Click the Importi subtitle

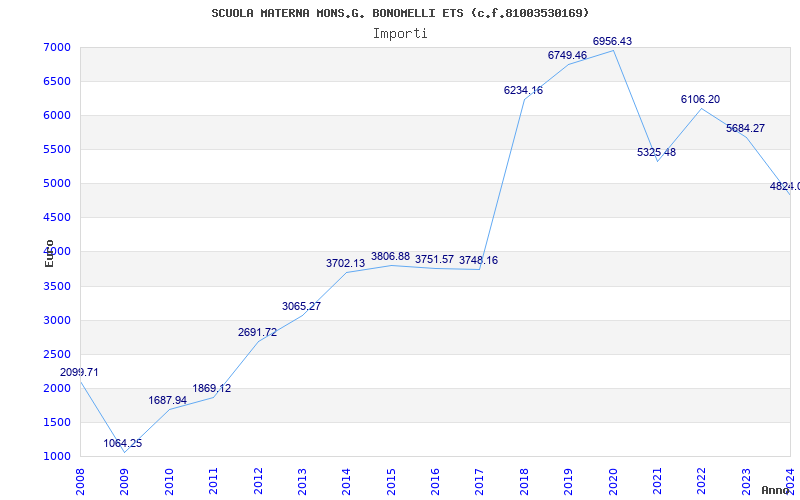click(x=400, y=34)
